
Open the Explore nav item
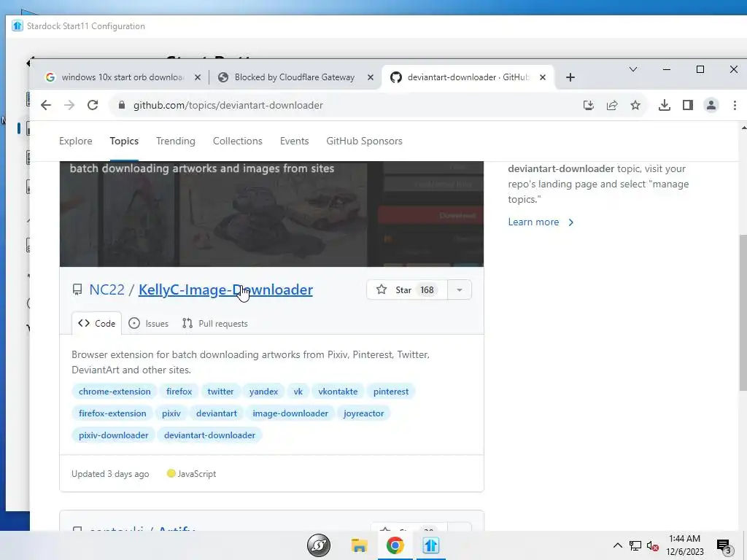click(76, 141)
